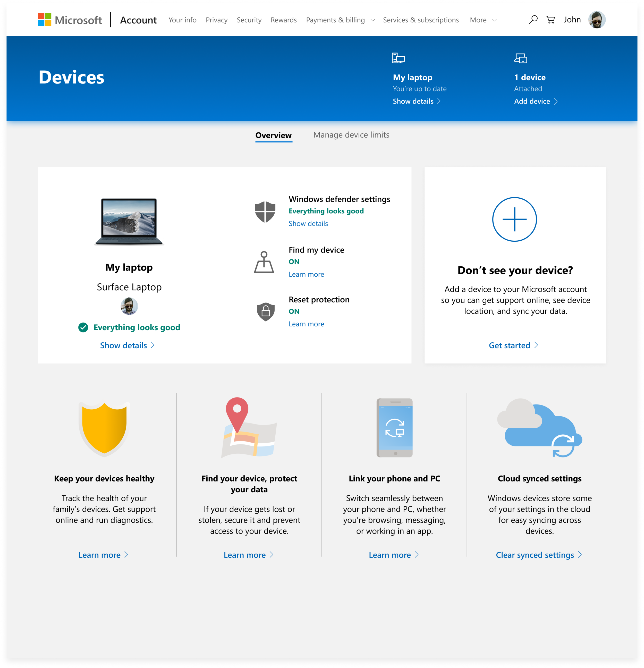The height and width of the screenshot is (668, 644).
Task: Click the Link your phone and PC heading
Action: (x=395, y=478)
